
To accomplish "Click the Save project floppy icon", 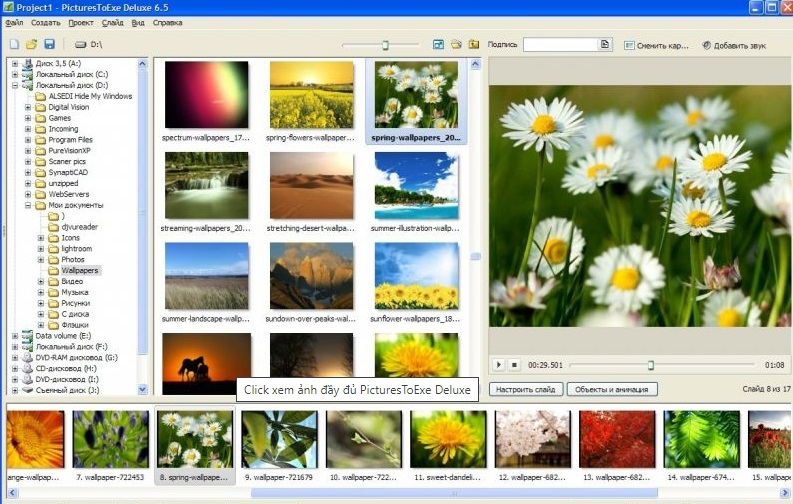I will tap(49, 44).
